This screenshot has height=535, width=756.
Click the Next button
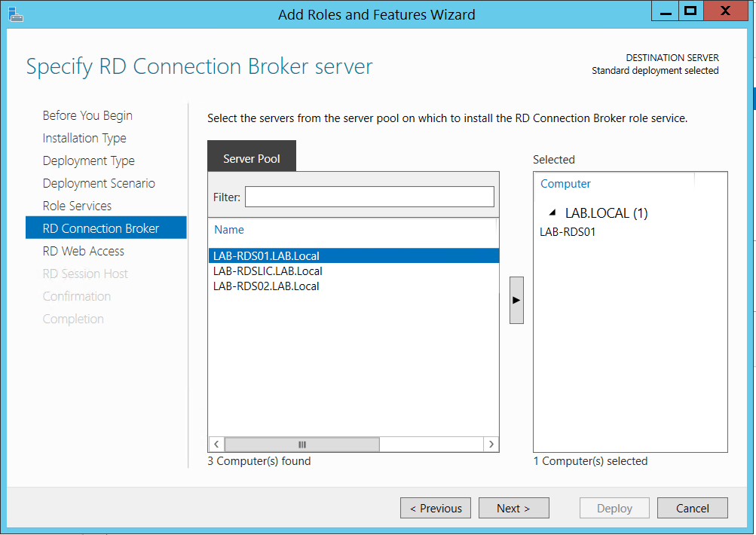click(x=513, y=508)
